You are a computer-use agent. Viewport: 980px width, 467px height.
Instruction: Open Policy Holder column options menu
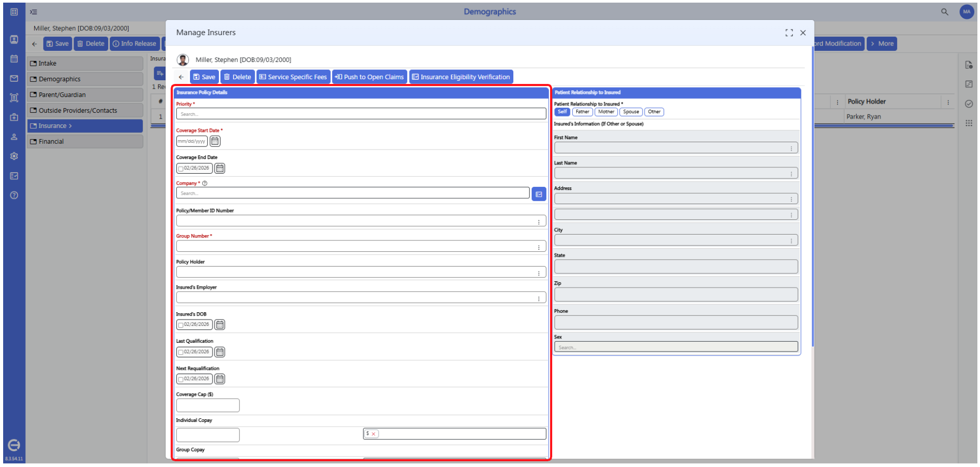(948, 102)
